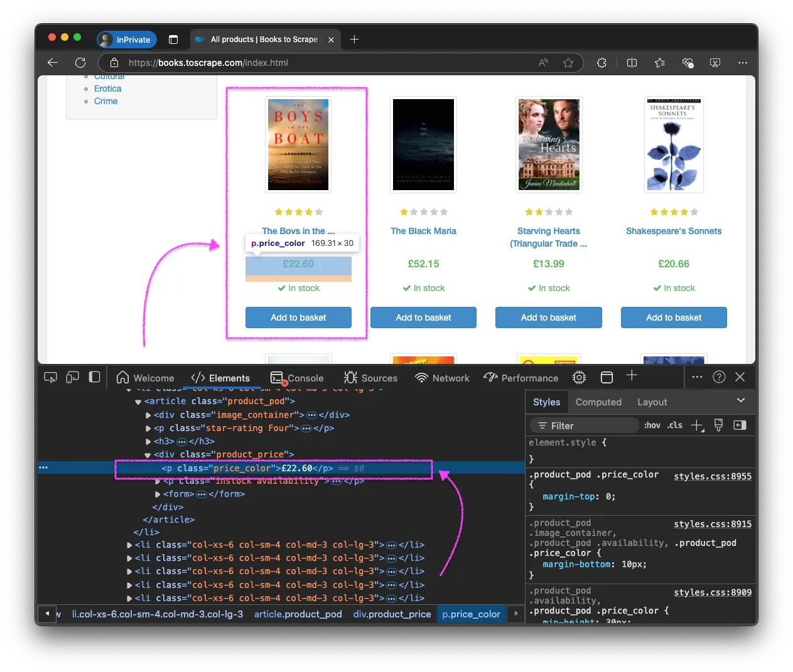Toggle element classes .cls
Viewport: 793px width, 672px height.
click(675, 425)
